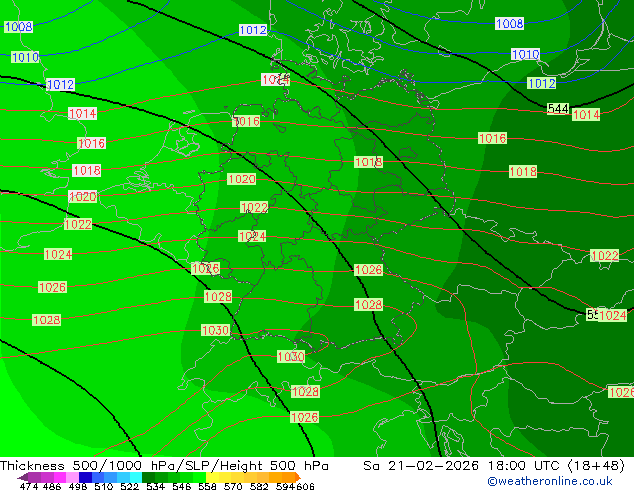
Task: Click the blue 1010 isobar label near the left edge
Action: 25,57
